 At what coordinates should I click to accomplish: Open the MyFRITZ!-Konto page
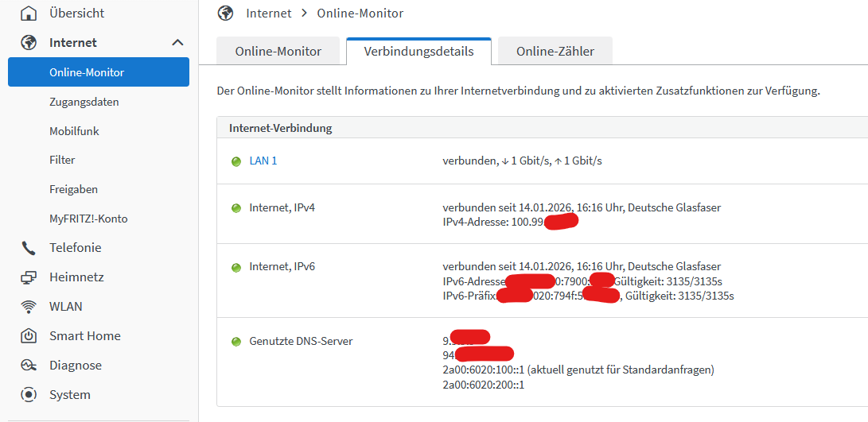tap(88, 219)
